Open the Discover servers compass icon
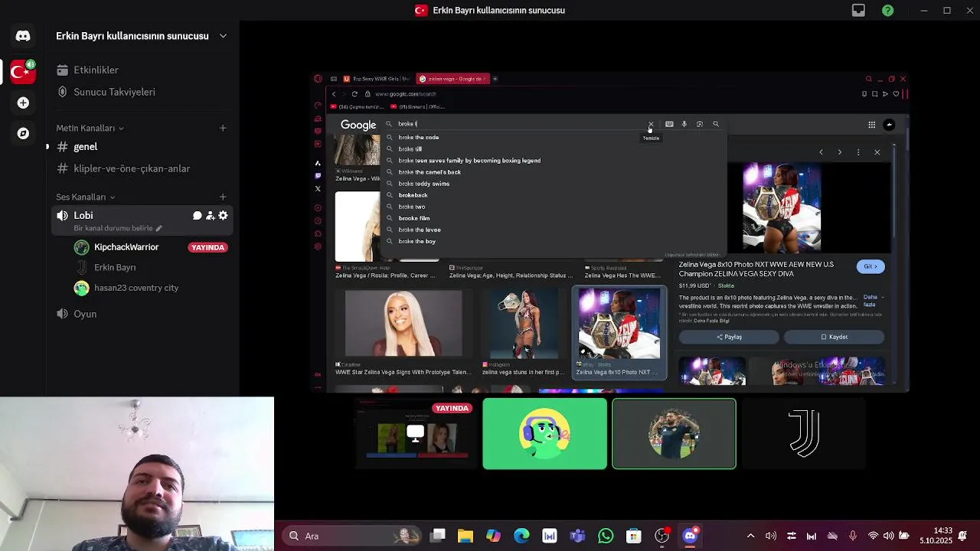 (23, 133)
